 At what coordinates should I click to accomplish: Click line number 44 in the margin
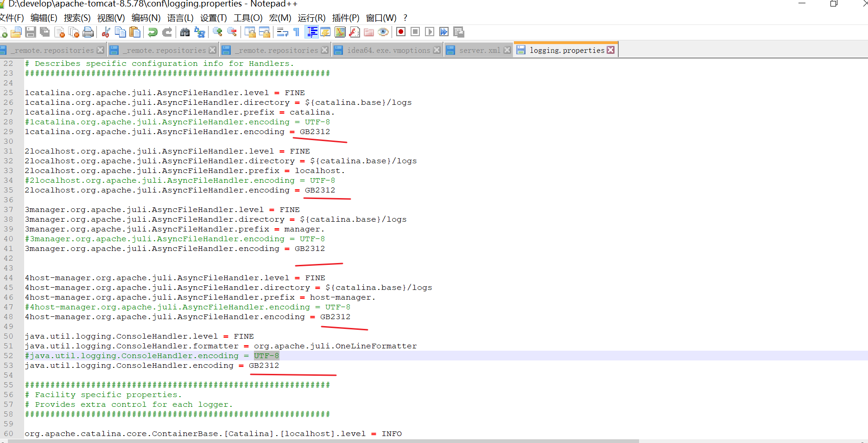pos(8,278)
